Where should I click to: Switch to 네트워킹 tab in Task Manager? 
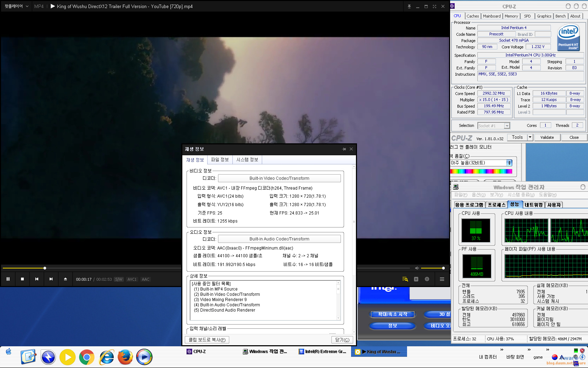pyautogui.click(x=534, y=205)
